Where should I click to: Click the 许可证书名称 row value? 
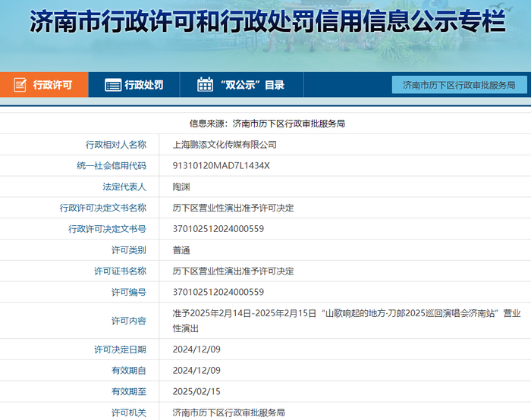pyautogui.click(x=233, y=271)
